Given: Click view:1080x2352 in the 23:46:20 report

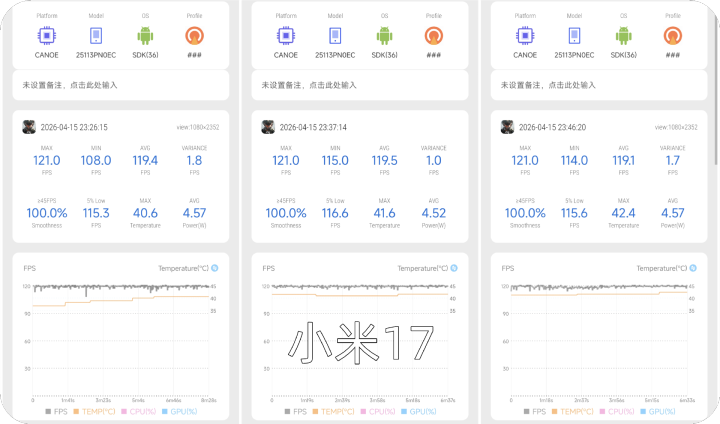Looking at the screenshot, I should (676, 127).
